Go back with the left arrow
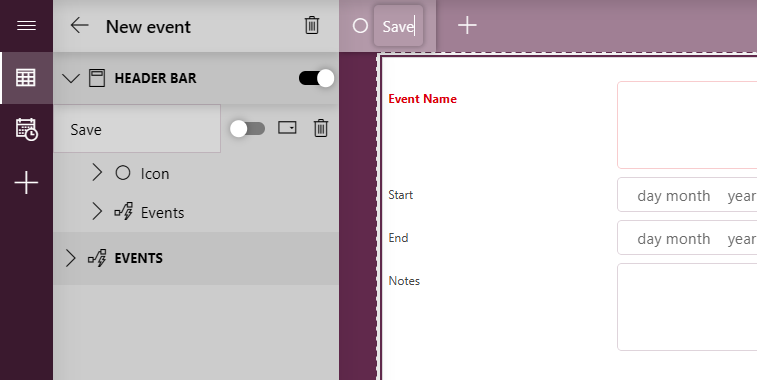This screenshot has height=380, width=757. pos(79,26)
